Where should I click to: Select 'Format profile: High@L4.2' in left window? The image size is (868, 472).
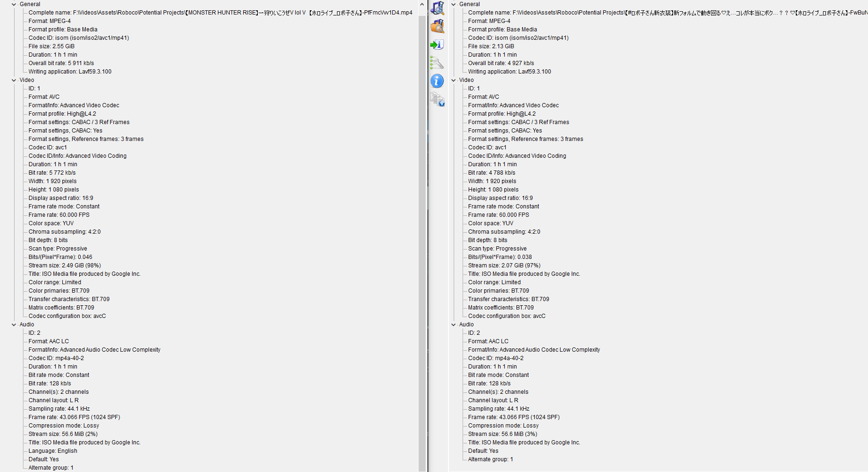point(62,114)
